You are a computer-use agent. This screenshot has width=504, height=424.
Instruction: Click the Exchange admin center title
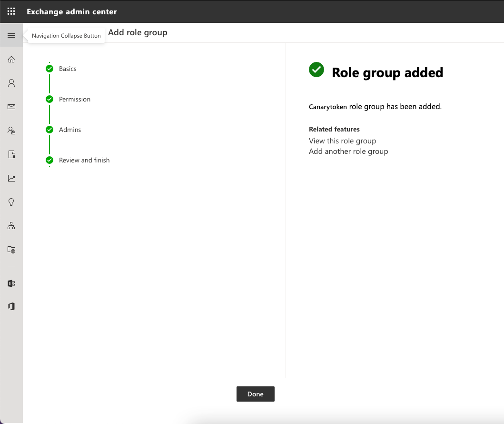(72, 11)
